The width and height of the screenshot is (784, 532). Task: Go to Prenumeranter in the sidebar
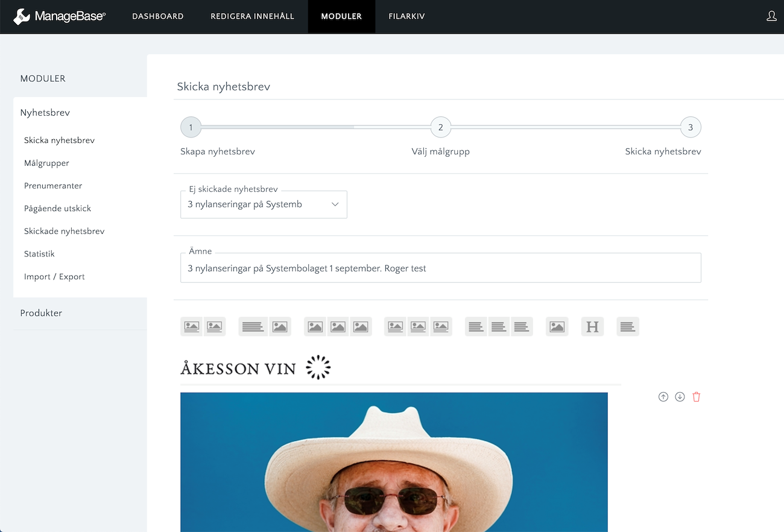tap(53, 186)
